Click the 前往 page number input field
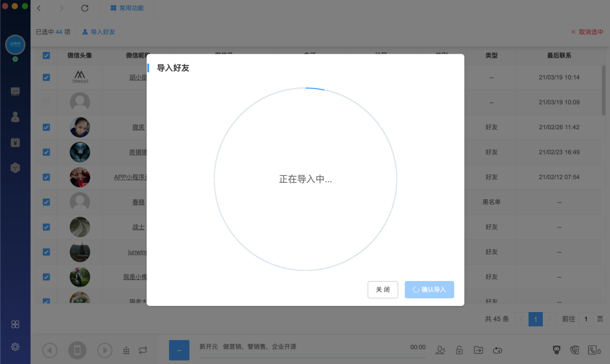The image size is (610, 364). tap(586, 319)
